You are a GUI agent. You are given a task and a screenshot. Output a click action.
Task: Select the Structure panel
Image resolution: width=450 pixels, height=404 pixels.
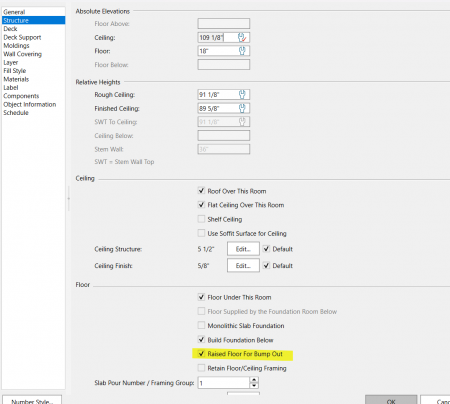point(33,20)
